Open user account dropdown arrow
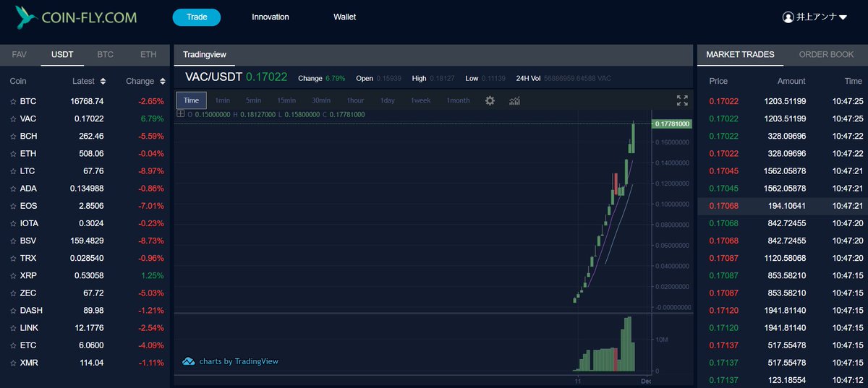The image size is (868, 388). (x=843, y=17)
